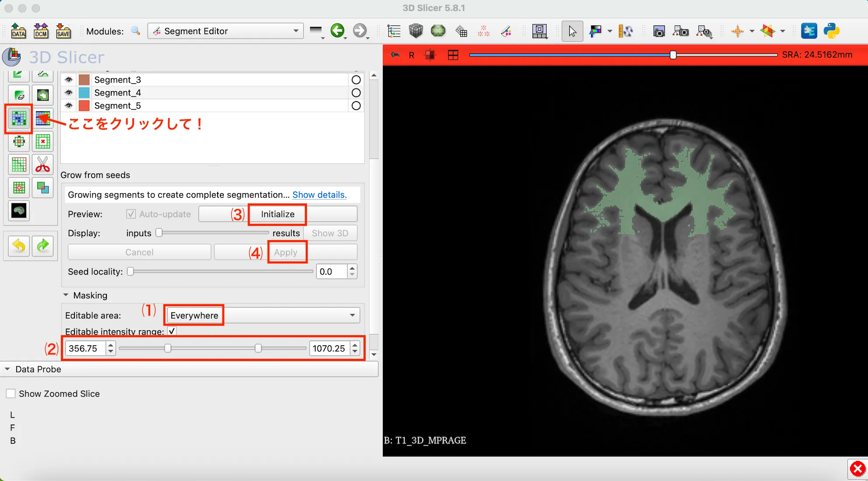Select the Logical operators effect

pyautogui.click(x=42, y=187)
